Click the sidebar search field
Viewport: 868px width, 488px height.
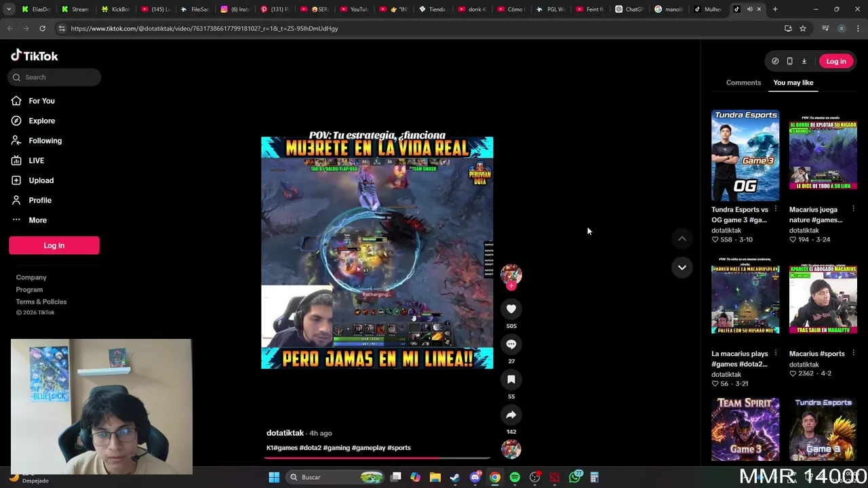pyautogui.click(x=54, y=77)
